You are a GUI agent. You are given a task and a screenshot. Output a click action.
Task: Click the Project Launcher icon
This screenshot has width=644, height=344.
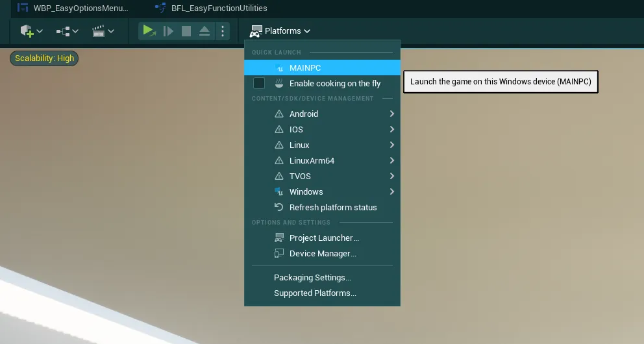click(x=279, y=238)
